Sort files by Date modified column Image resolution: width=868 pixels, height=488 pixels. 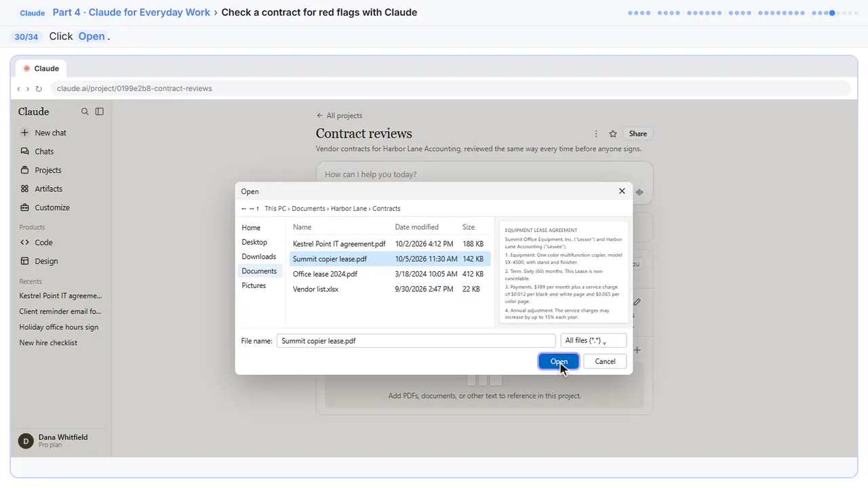point(416,228)
